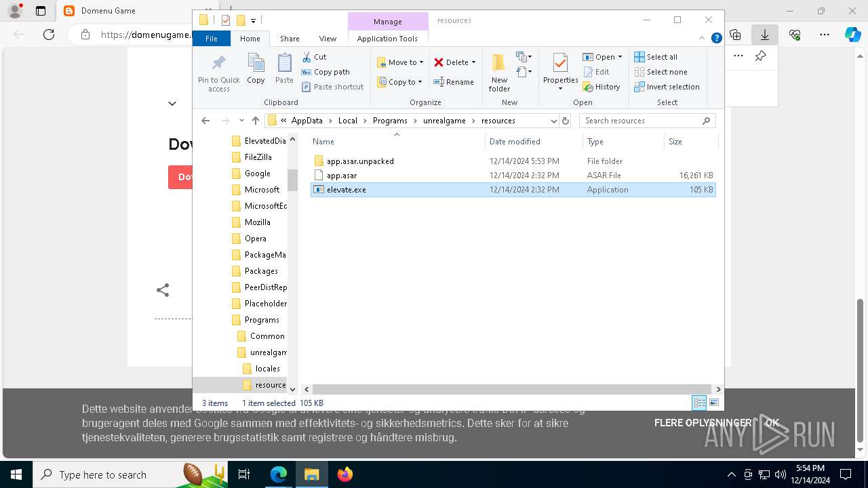Open Customize Quick Access Toolbar dropdown

pos(254,20)
